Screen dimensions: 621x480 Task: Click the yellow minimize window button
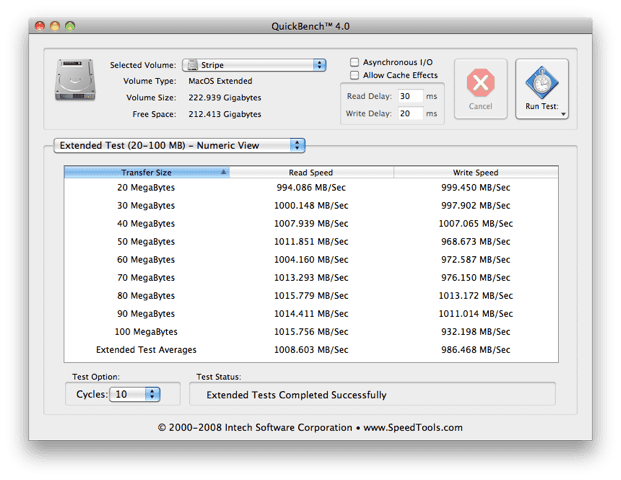pyautogui.click(x=55, y=25)
